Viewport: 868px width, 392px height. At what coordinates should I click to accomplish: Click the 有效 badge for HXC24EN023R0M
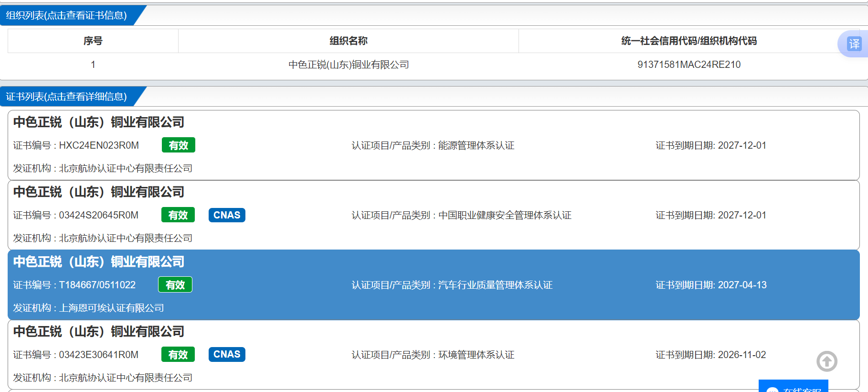pos(179,145)
